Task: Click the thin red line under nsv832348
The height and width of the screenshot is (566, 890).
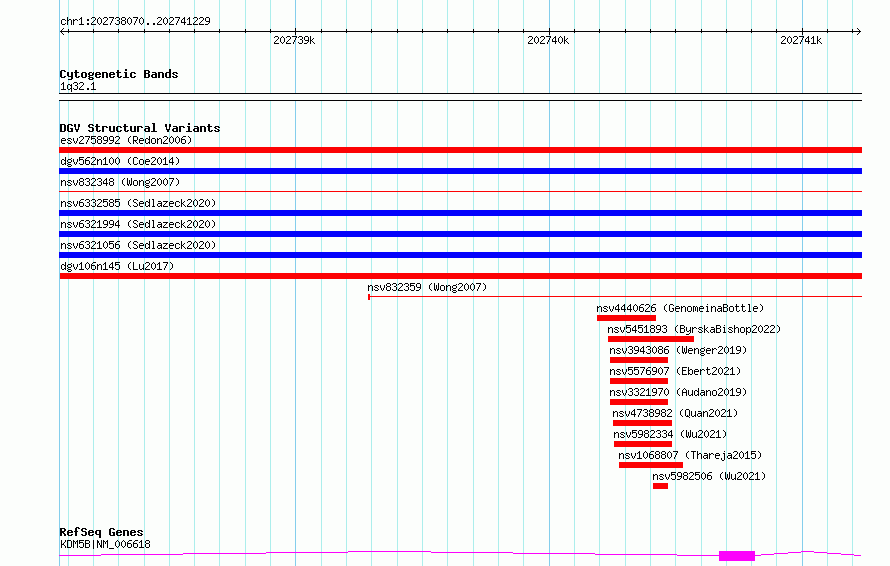Action: tap(460, 192)
